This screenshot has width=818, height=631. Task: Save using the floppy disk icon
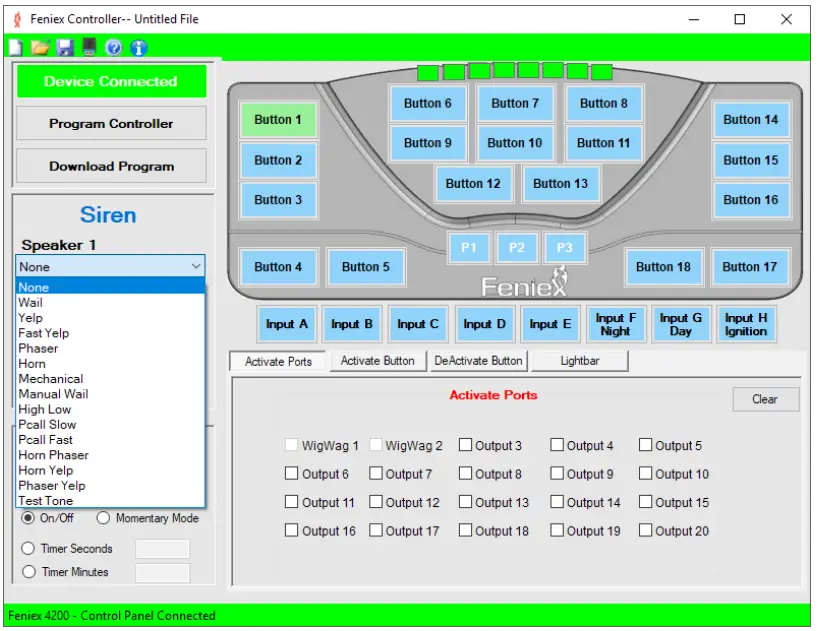coord(65,48)
